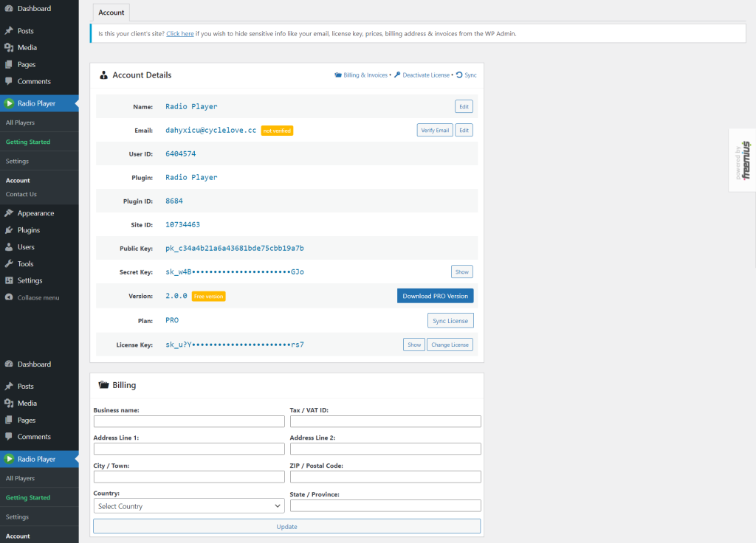
Task: Click the public key starting pk_c34a4b21
Action: pyautogui.click(x=235, y=248)
